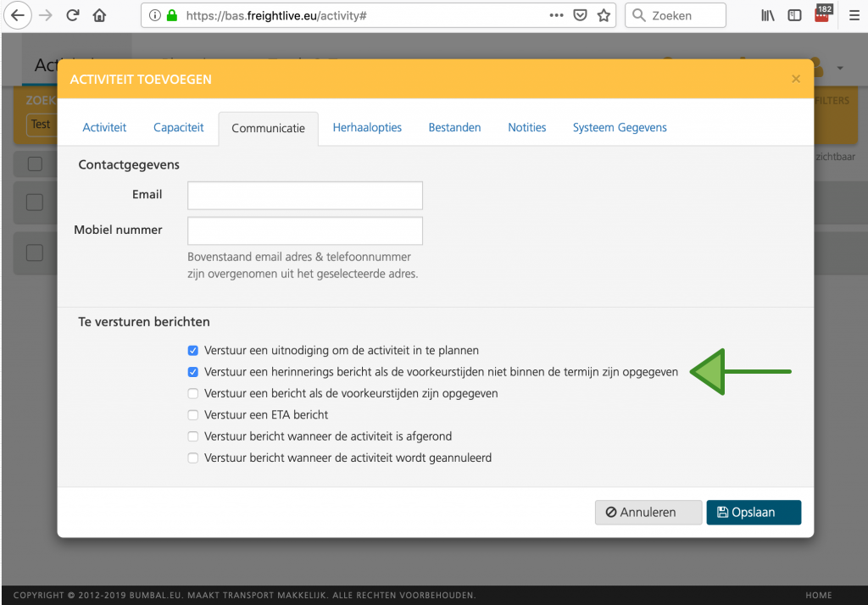Enable the 'Verstuur een ETA bericht' checkbox

point(193,415)
